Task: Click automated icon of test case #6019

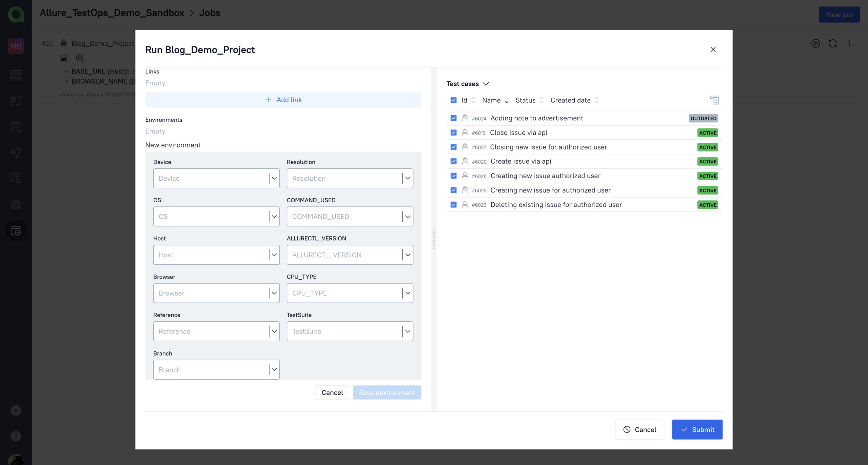Action: (x=465, y=132)
